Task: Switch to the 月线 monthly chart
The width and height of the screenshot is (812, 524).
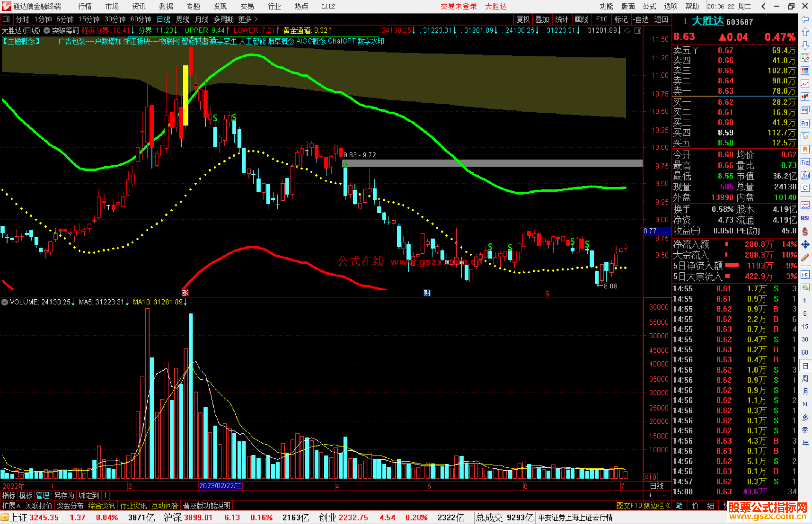Action: point(201,19)
